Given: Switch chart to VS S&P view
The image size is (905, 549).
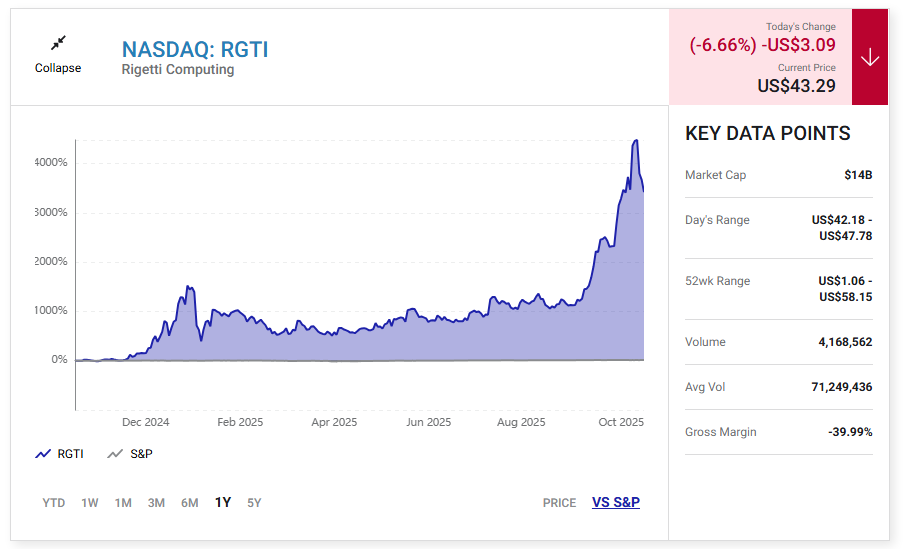Looking at the screenshot, I should coord(616,502).
